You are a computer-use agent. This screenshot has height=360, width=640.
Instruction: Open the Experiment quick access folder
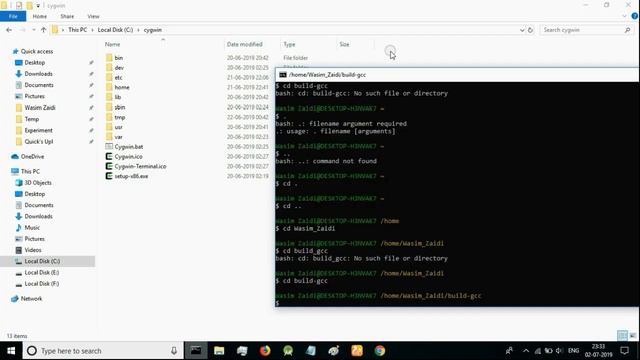pos(38,130)
